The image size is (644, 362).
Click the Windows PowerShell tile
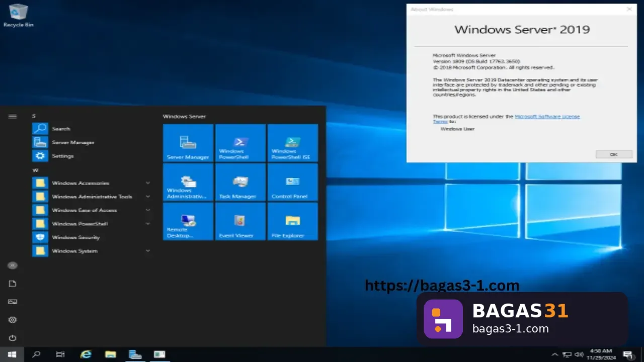(240, 143)
